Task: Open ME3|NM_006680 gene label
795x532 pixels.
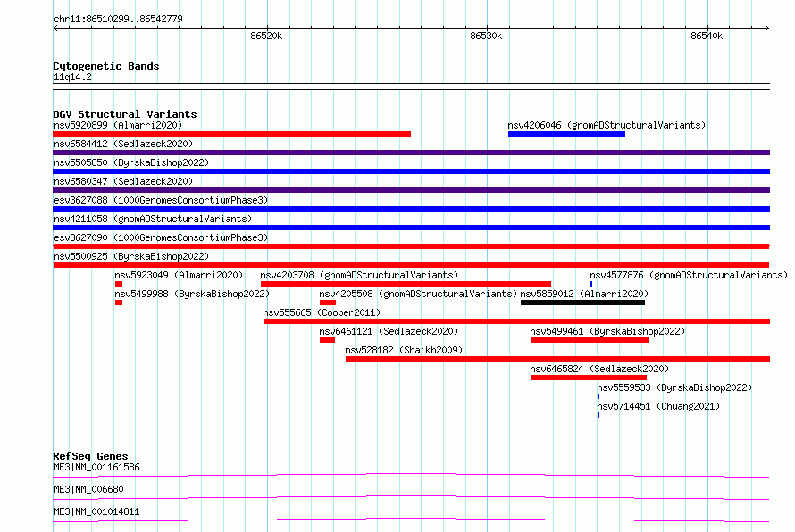Action: pyautogui.click(x=88, y=489)
